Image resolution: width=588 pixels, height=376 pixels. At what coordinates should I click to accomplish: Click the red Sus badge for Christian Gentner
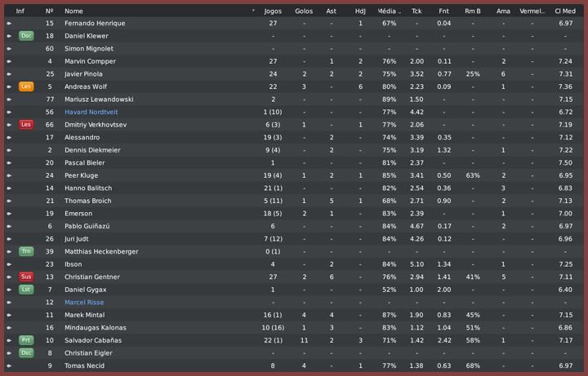pos(26,276)
